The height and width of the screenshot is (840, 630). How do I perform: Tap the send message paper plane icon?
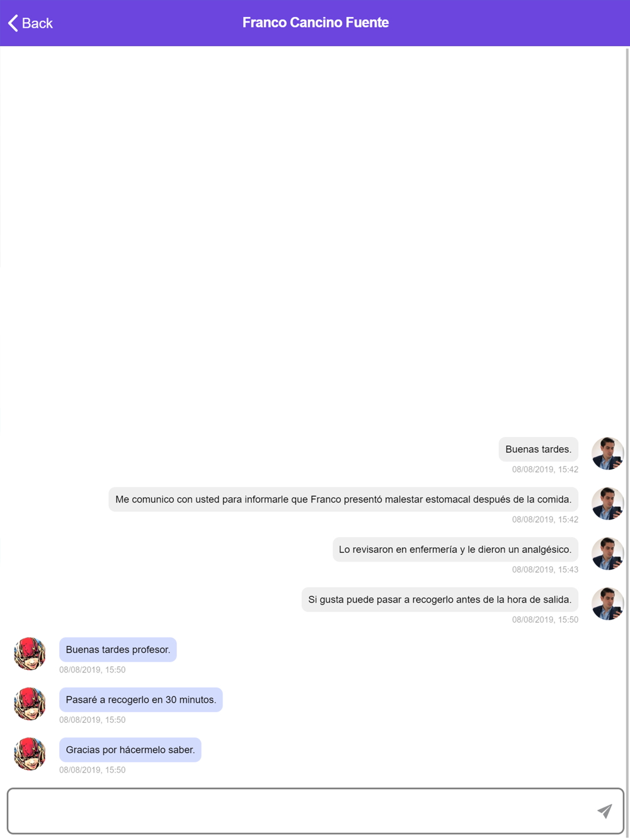pyautogui.click(x=605, y=811)
